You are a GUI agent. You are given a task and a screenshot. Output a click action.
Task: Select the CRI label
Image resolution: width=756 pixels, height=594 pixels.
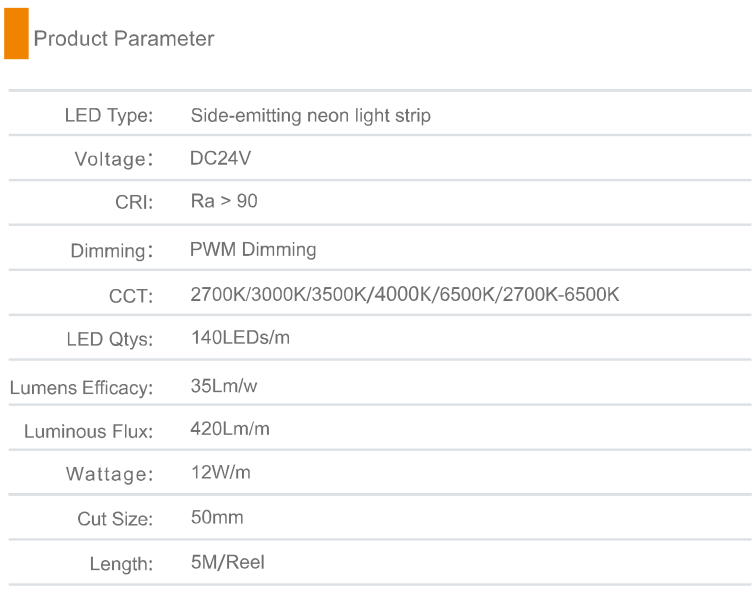(x=134, y=202)
